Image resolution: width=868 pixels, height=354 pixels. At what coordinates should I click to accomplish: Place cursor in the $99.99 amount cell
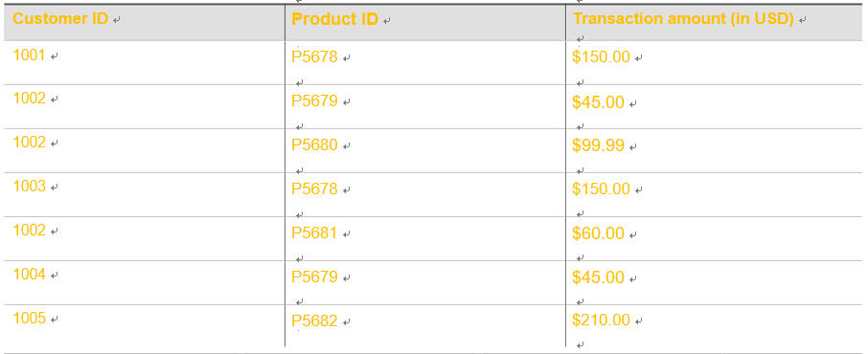point(714,150)
